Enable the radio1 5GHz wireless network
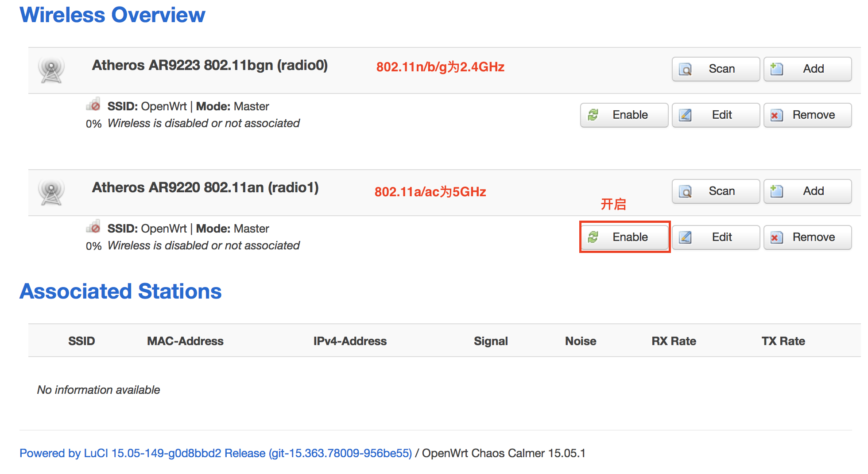This screenshot has height=474, width=868. pos(624,237)
